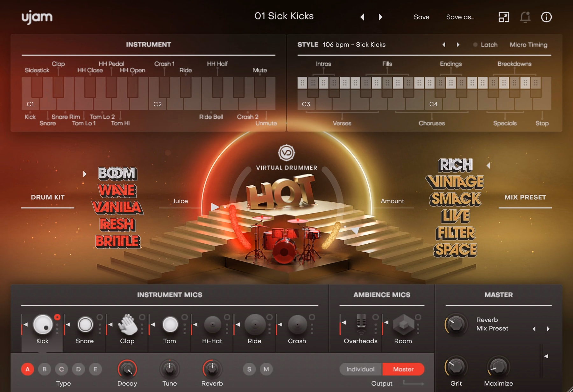The width and height of the screenshot is (573, 392).
Task: Toggle the Room mic power indicator
Action: pos(418,317)
